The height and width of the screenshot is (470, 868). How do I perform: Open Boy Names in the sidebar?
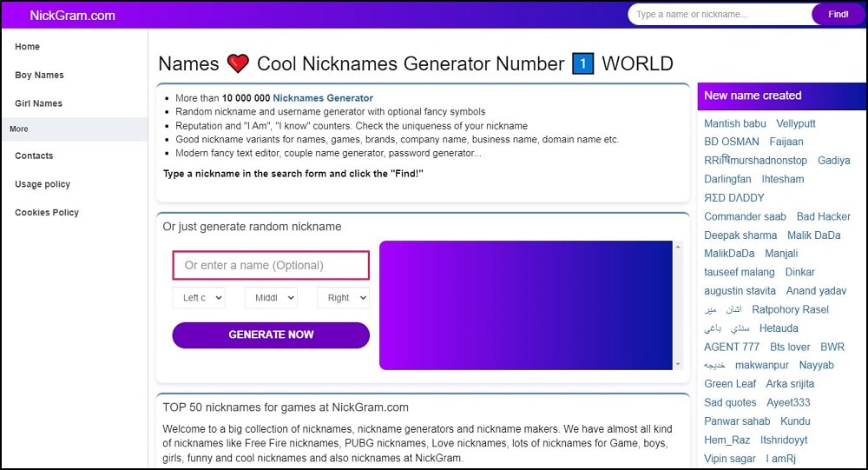pyautogui.click(x=39, y=75)
